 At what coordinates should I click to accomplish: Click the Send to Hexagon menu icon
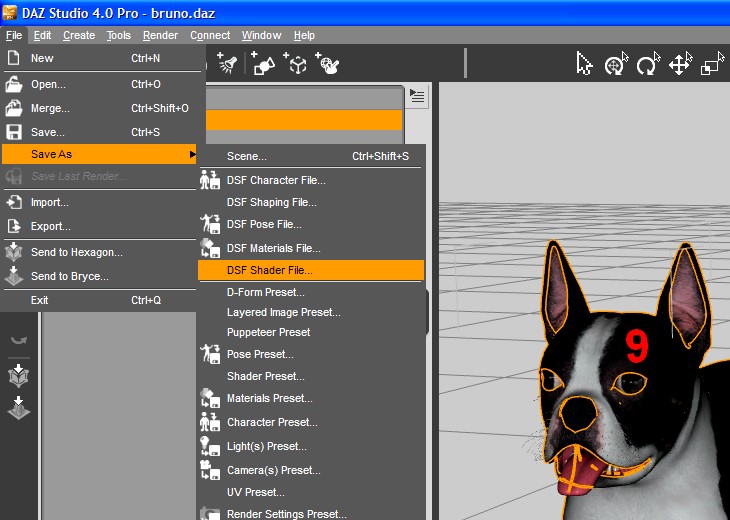click(14, 252)
